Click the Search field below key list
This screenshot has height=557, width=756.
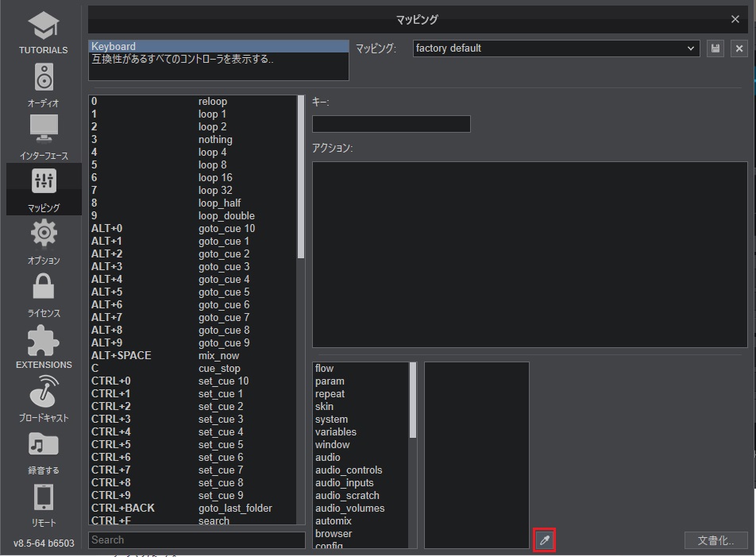click(x=197, y=540)
